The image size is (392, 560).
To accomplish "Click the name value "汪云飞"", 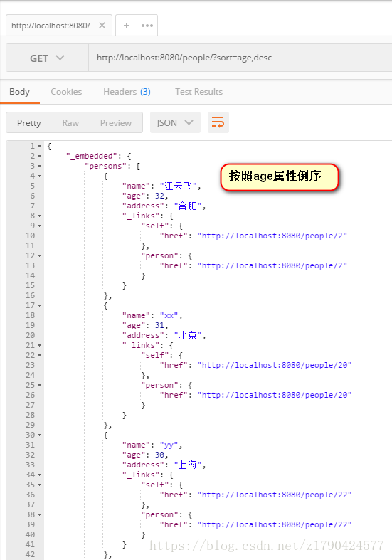I will [x=178, y=186].
